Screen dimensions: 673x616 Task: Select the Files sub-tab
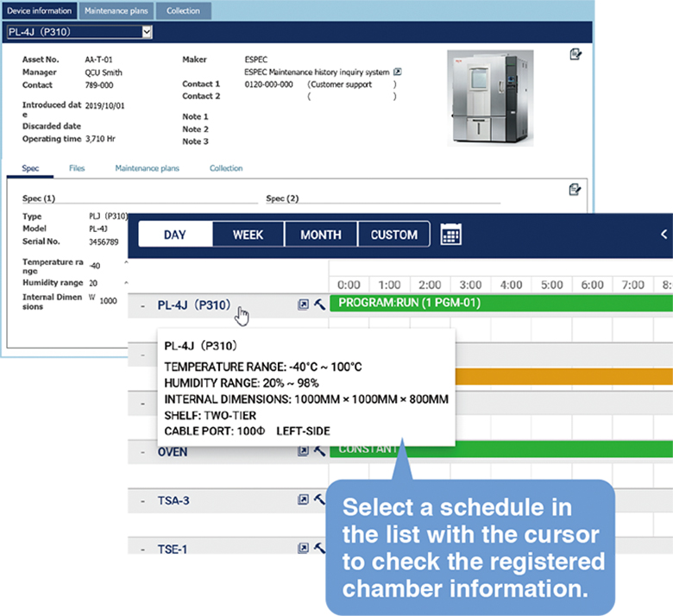(77, 168)
